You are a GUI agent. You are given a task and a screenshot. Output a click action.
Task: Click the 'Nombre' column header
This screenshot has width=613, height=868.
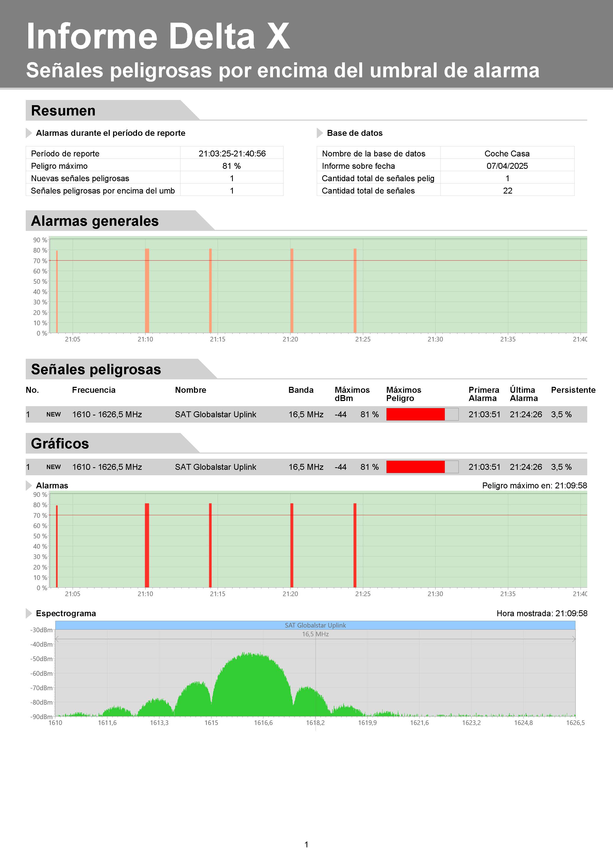click(191, 390)
